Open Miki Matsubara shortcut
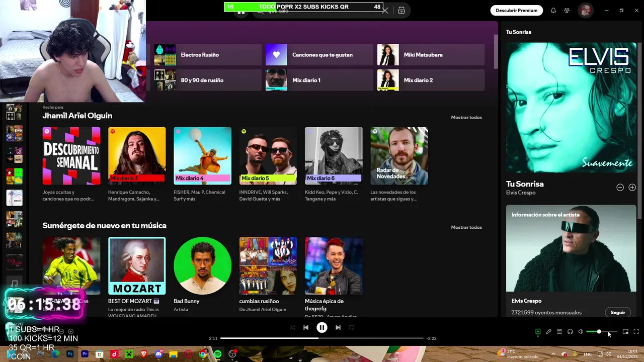Viewport: 644px width, 362px height. click(431, 55)
